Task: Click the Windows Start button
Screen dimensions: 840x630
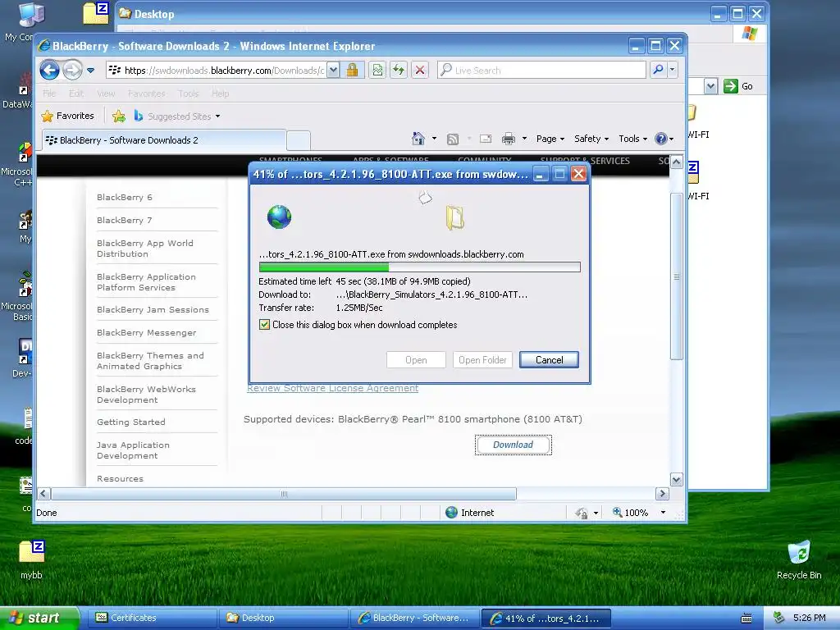Action: click(x=39, y=618)
